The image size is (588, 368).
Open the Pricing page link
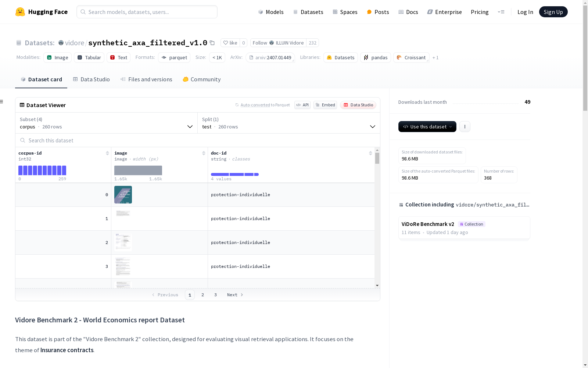[x=480, y=12]
